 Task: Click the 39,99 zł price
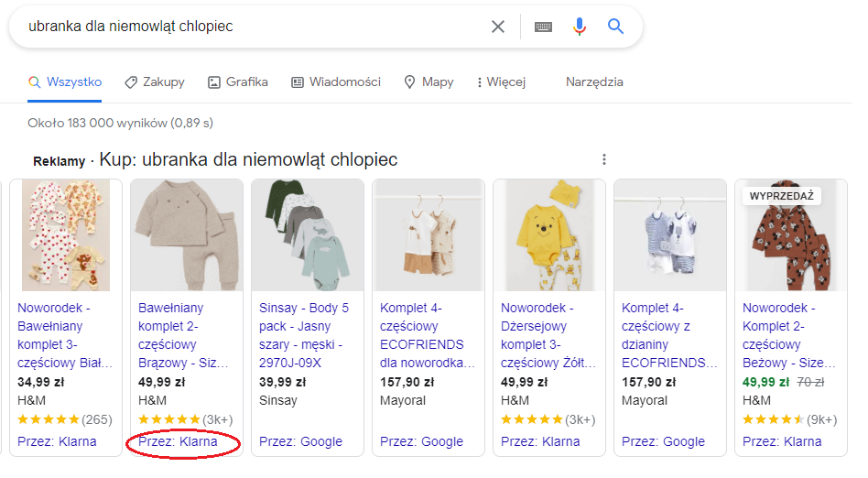(x=282, y=382)
